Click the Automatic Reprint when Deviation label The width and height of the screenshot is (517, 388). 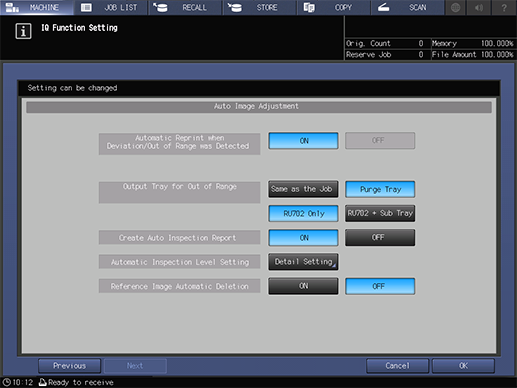coord(179,144)
